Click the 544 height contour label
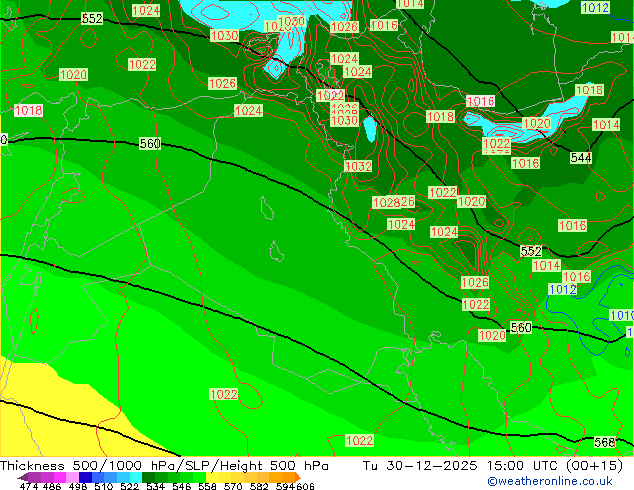The image size is (634, 490). coord(581,158)
